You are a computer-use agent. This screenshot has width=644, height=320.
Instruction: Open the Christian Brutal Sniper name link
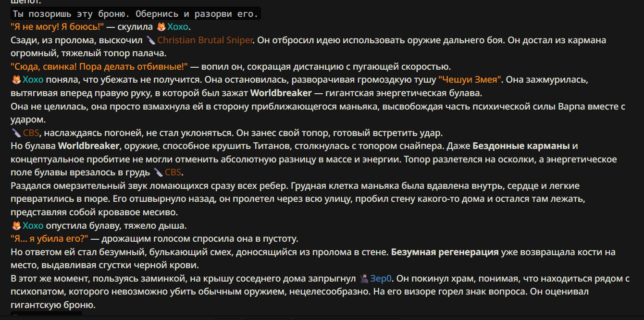pos(205,40)
